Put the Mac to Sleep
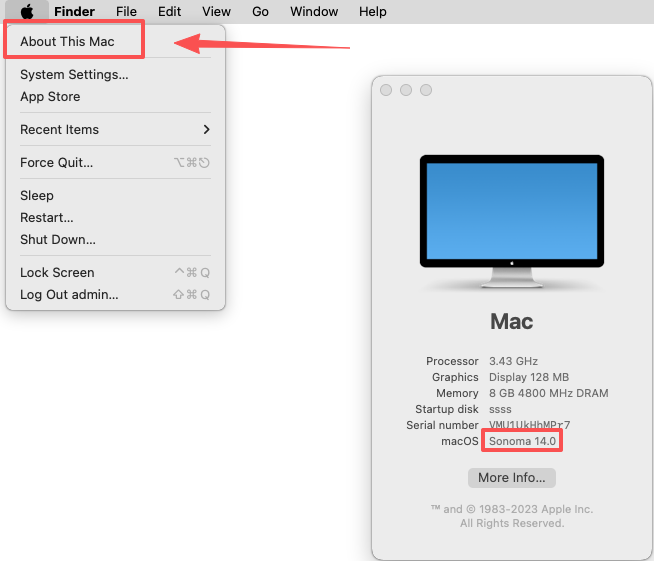654x561 pixels. pyautogui.click(x=37, y=196)
